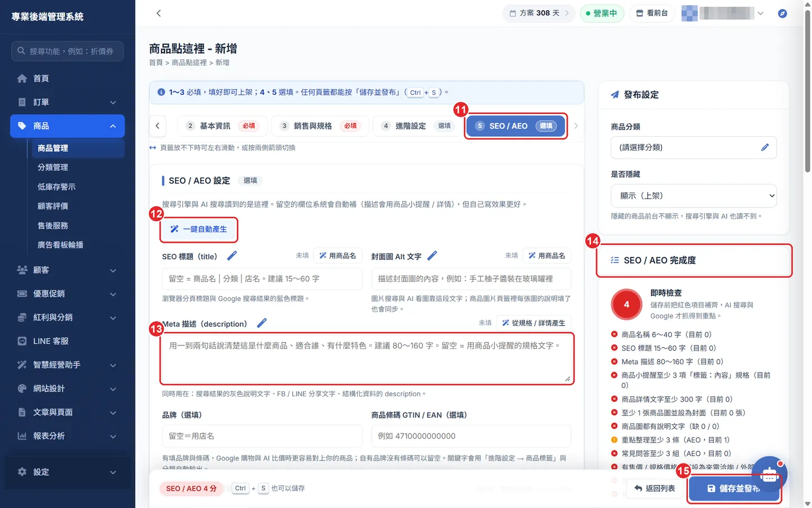
Task: Select the SEO / AEO tab
Action: tap(517, 126)
